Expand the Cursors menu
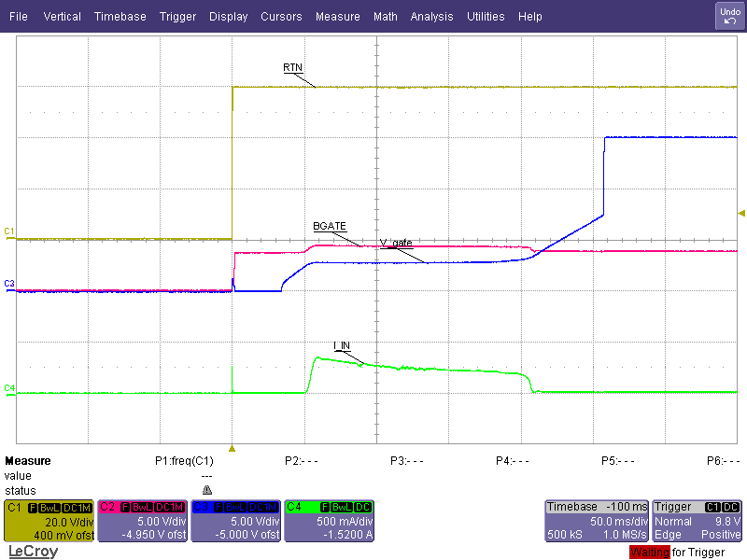Screen dimensions: 747x560 [281, 17]
